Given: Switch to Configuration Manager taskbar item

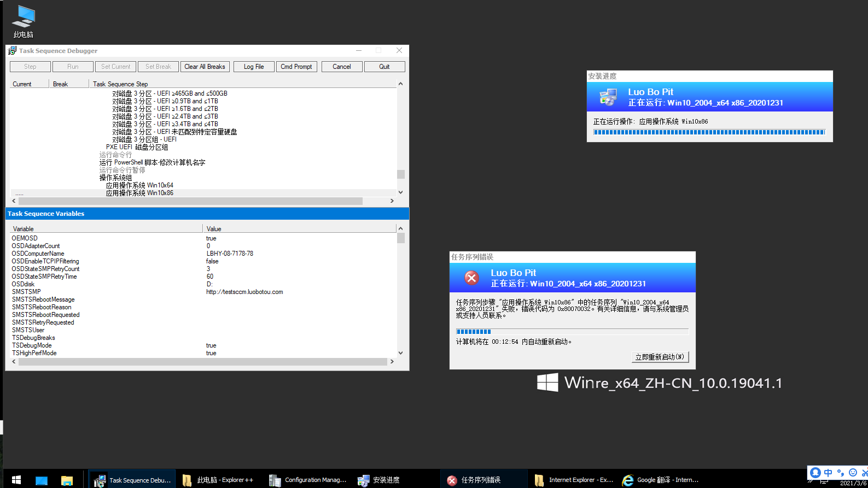Looking at the screenshot, I should coord(308,480).
